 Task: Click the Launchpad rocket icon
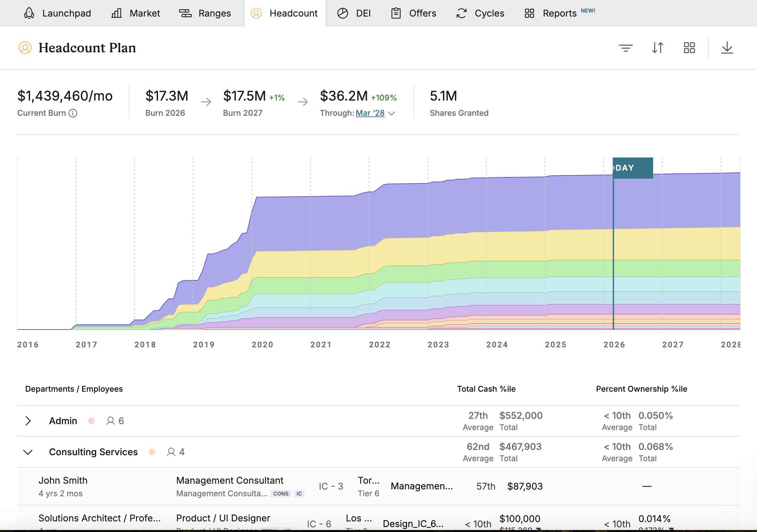point(29,13)
